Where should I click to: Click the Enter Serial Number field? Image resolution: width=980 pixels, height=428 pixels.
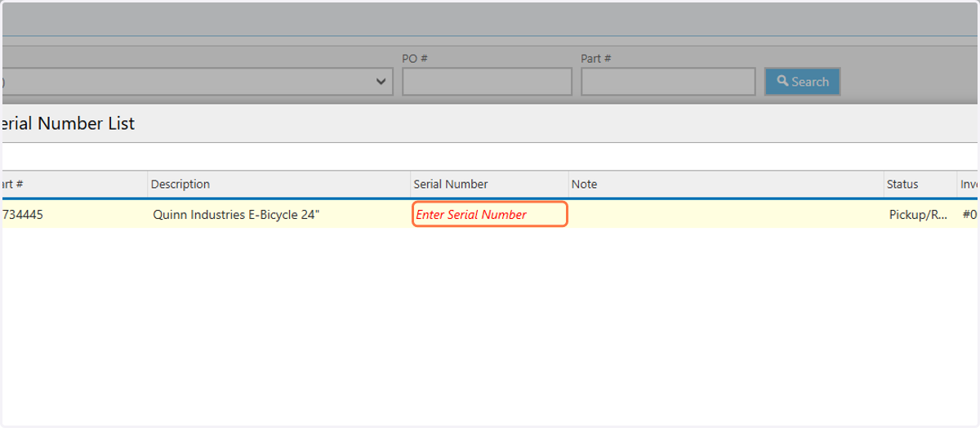pyautogui.click(x=489, y=214)
